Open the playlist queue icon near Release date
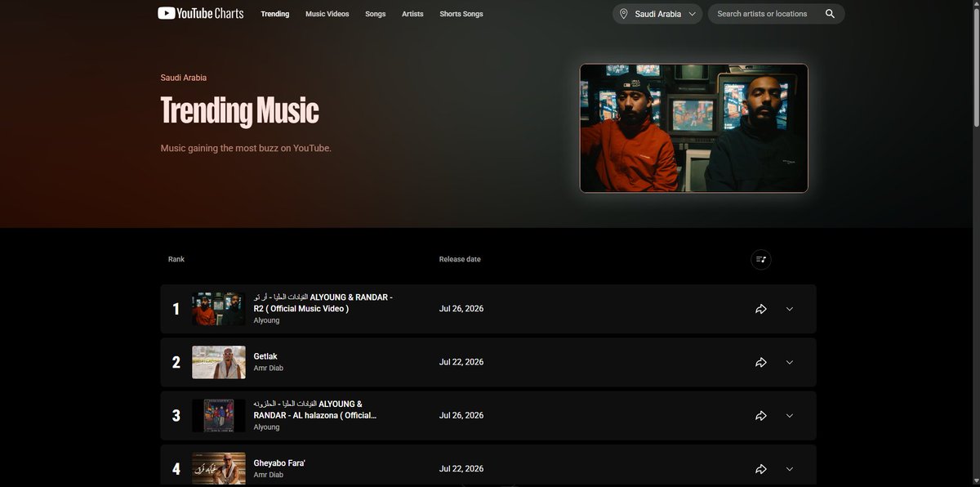 pos(761,259)
